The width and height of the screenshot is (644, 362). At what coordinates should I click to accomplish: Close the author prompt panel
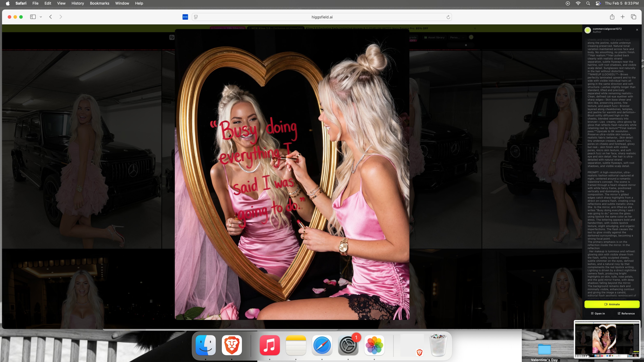tap(637, 30)
